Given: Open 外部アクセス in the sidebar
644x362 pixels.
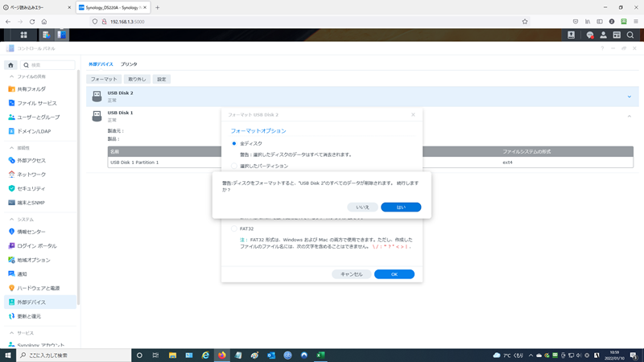Looking at the screenshot, I should pyautogui.click(x=40, y=160).
